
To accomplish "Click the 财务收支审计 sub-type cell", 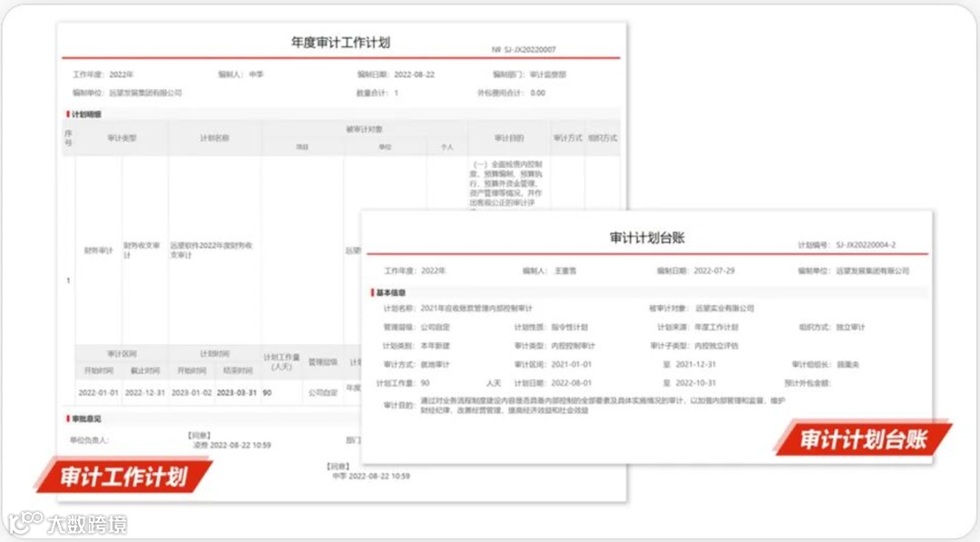I will click(142, 250).
